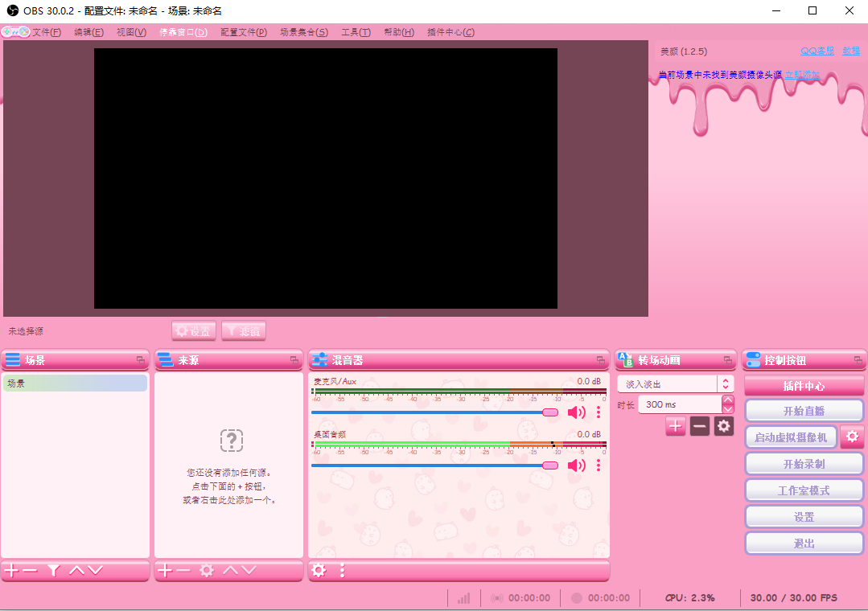The width and height of the screenshot is (868, 611).
Task: Add a transition with plus button
Action: 676,426
